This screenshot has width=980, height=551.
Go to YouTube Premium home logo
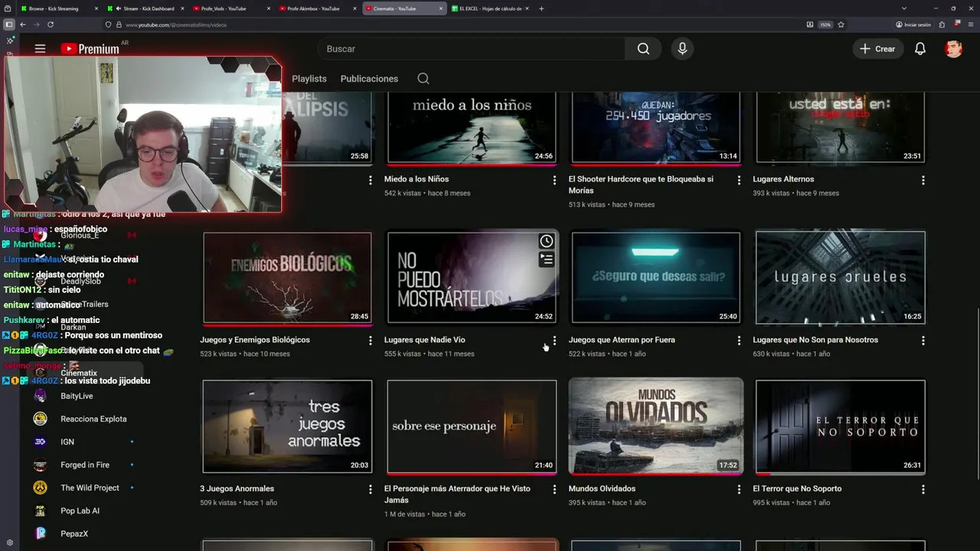pos(90,49)
